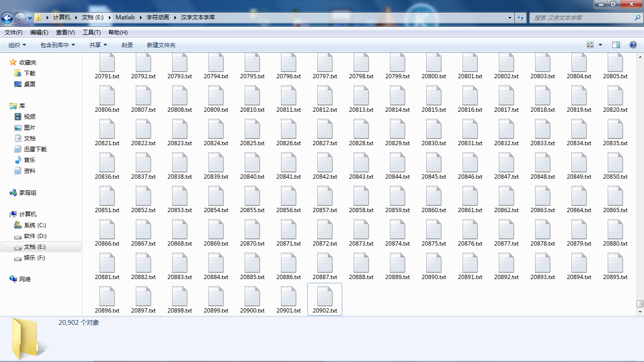Viewport: 644px width, 362px height.
Task: Click the Back navigation arrow
Action: (8, 18)
